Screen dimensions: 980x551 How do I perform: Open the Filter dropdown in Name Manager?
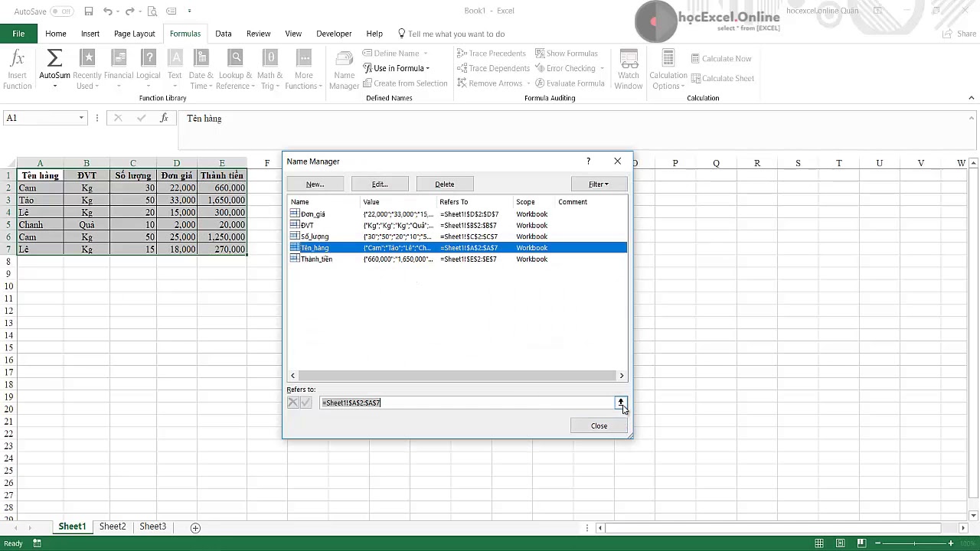coord(599,184)
